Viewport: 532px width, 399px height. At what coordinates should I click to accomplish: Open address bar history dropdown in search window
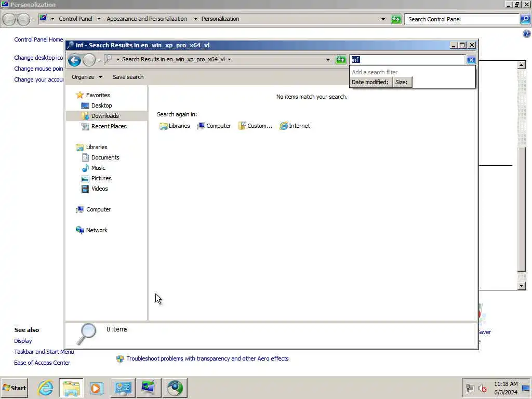[x=328, y=60]
